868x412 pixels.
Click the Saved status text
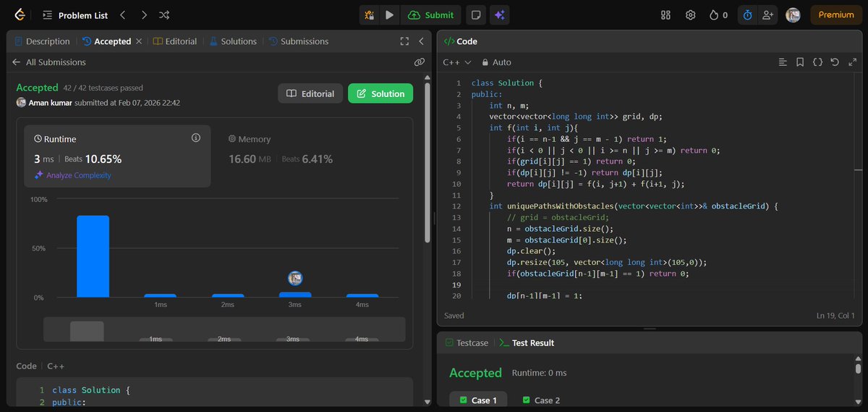pyautogui.click(x=454, y=316)
